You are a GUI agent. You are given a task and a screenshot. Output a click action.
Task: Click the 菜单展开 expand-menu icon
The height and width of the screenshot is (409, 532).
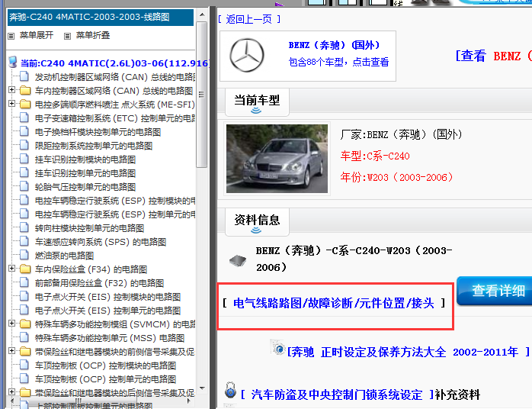coord(11,36)
